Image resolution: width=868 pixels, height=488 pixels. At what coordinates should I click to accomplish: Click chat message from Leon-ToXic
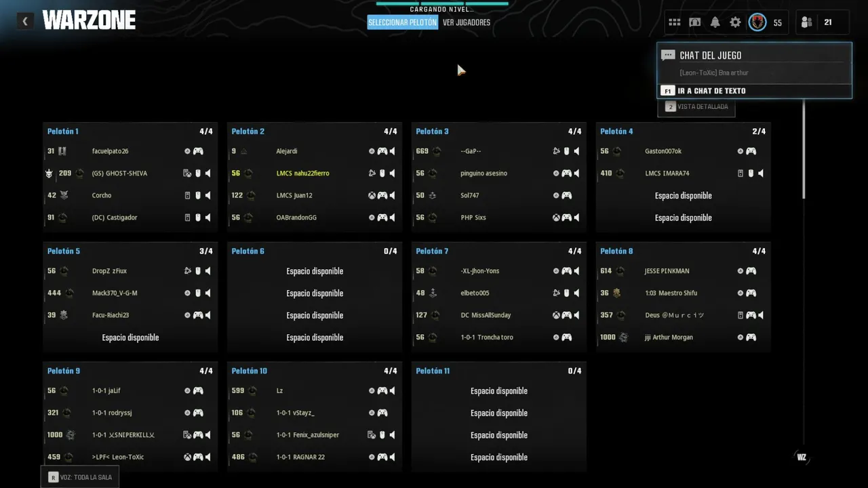point(714,73)
